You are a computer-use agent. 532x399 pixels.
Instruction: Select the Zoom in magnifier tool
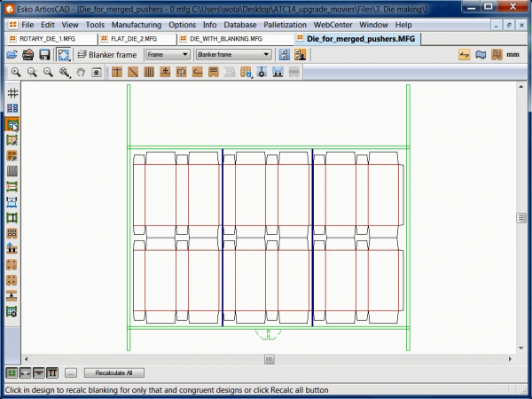click(18, 72)
